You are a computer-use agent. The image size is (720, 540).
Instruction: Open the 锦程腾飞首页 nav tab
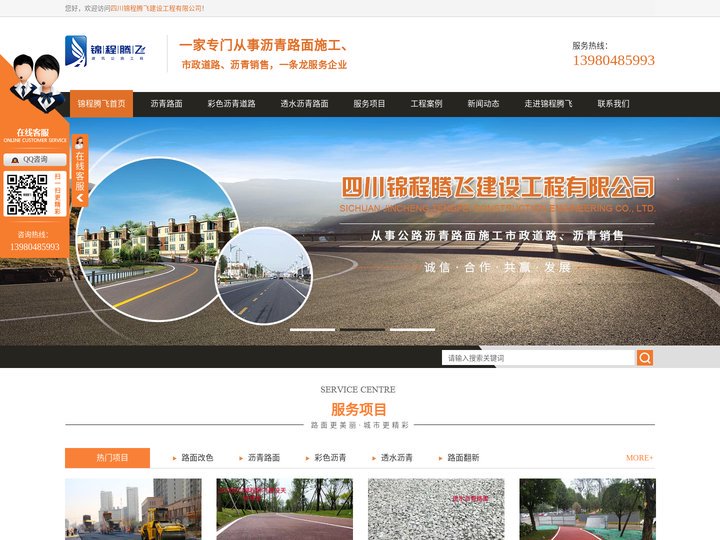click(x=101, y=104)
